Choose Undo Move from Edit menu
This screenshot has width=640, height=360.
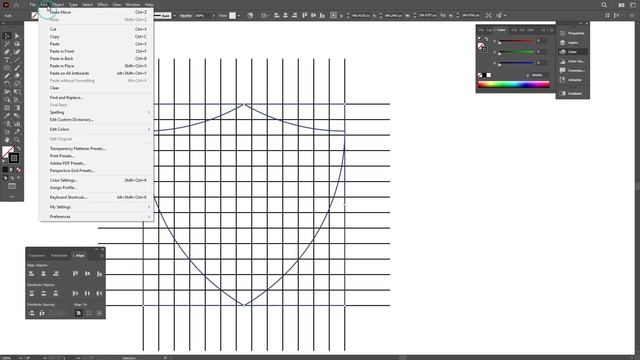[97, 12]
